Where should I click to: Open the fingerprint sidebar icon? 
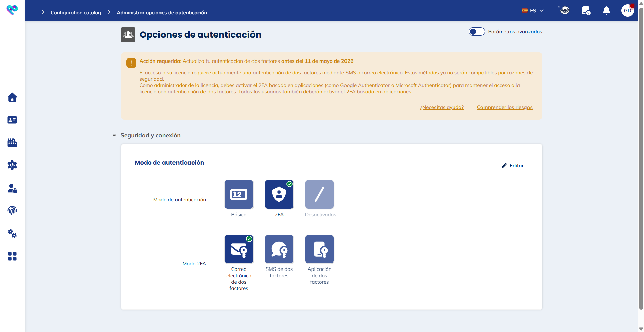(x=12, y=210)
